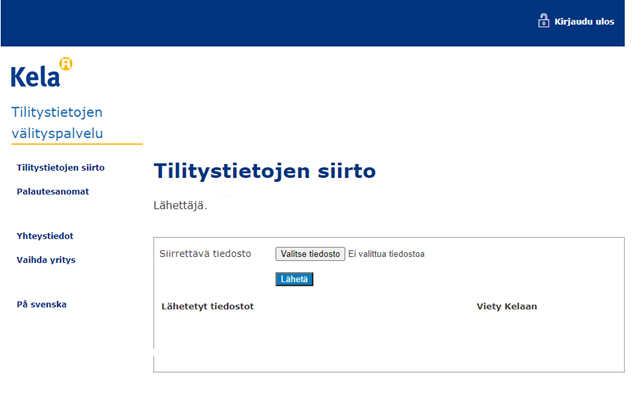Image resolution: width=642 pixels, height=399 pixels.
Task: Choose Vaihda yritys in the sidebar
Action: pyautogui.click(x=46, y=260)
